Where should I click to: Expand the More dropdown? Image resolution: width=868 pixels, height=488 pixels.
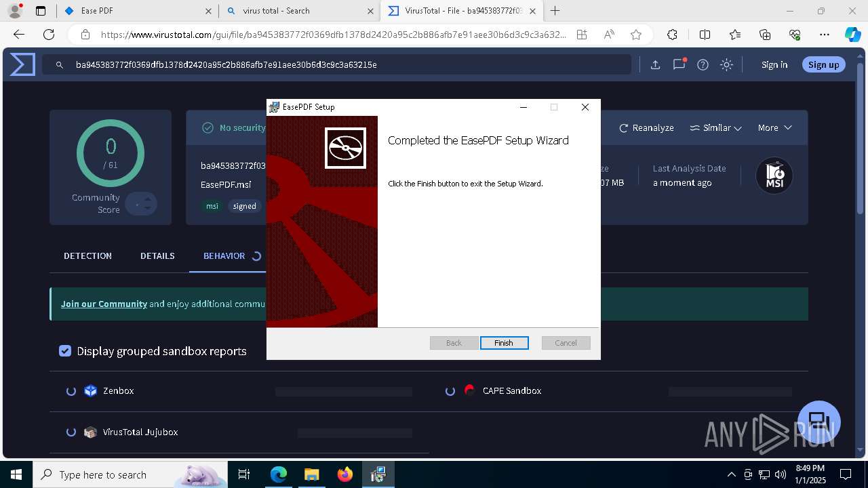pyautogui.click(x=774, y=128)
